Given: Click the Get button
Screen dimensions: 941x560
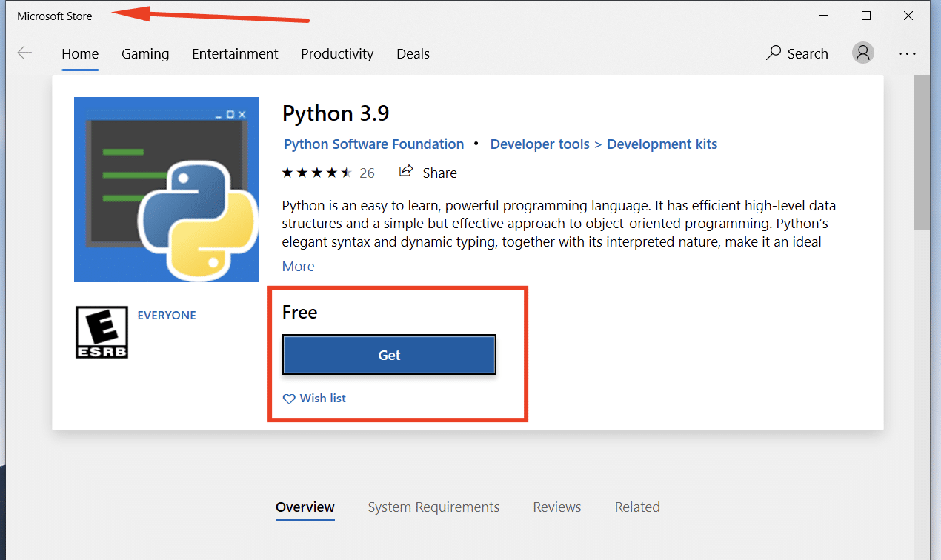Looking at the screenshot, I should (389, 355).
